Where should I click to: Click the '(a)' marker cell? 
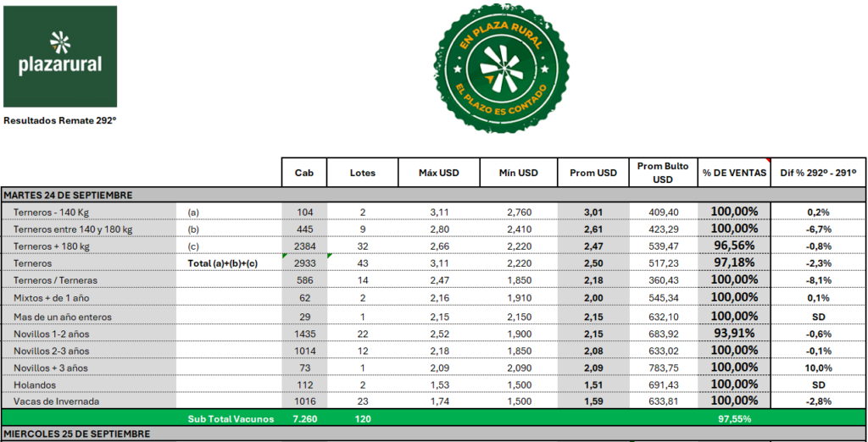coord(194,212)
